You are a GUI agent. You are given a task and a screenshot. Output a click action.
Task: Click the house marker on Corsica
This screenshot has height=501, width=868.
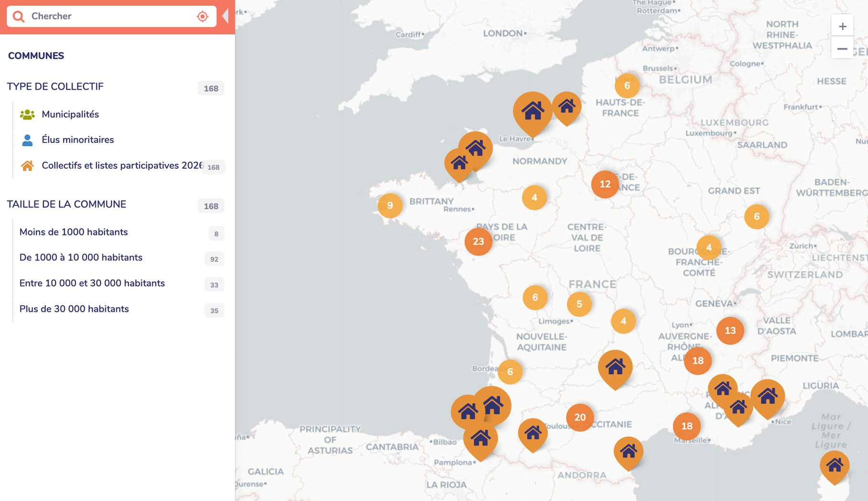click(835, 465)
